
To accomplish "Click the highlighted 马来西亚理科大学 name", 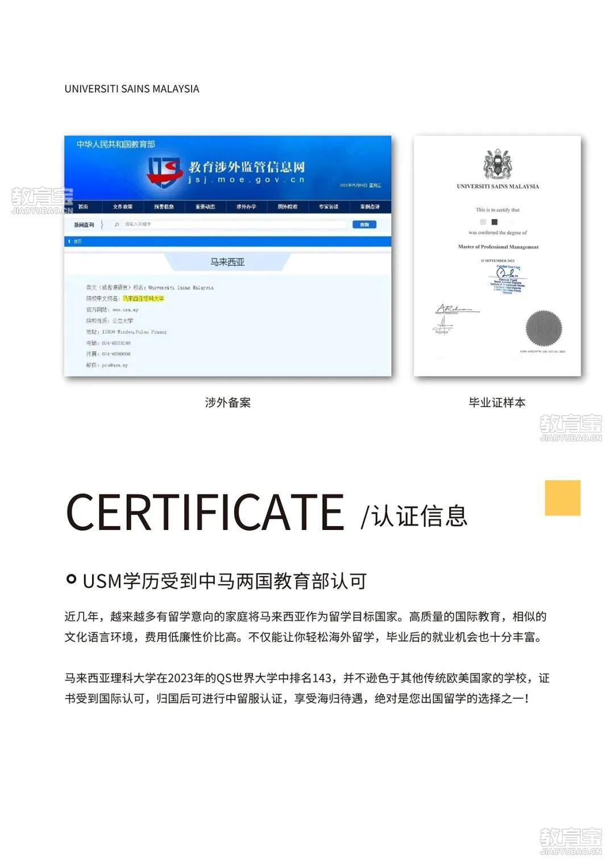I will [x=143, y=298].
